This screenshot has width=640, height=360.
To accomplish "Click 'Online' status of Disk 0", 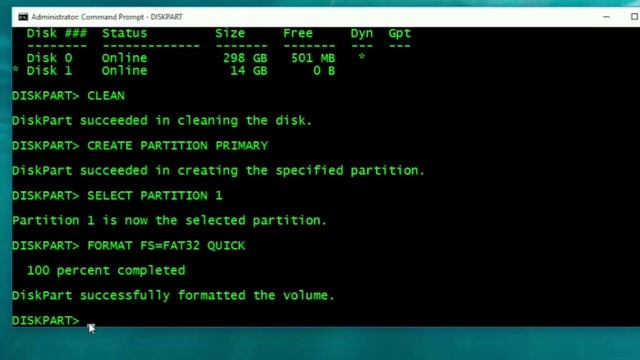I will click(124, 58).
